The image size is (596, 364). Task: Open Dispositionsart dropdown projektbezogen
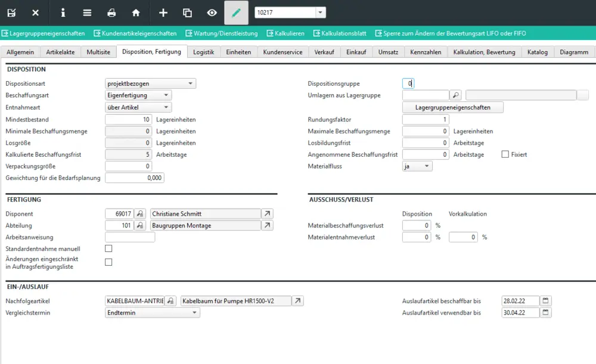pyautogui.click(x=150, y=83)
